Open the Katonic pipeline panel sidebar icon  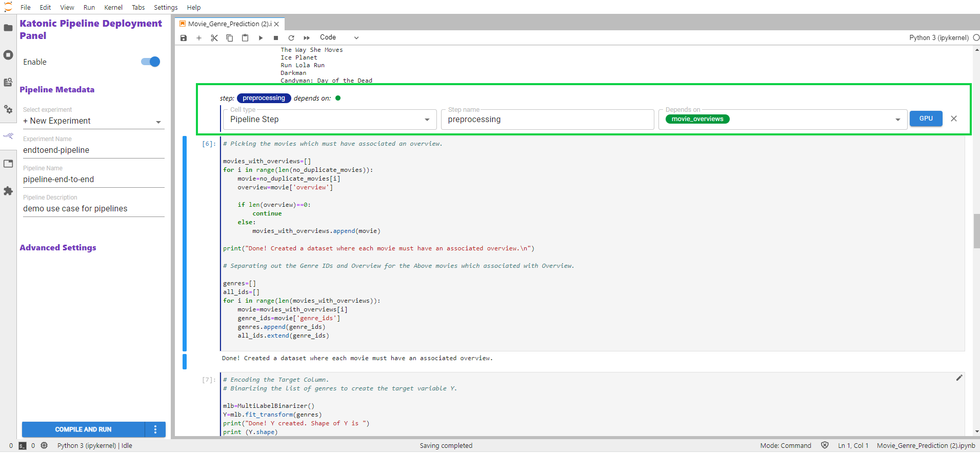coord(8,136)
